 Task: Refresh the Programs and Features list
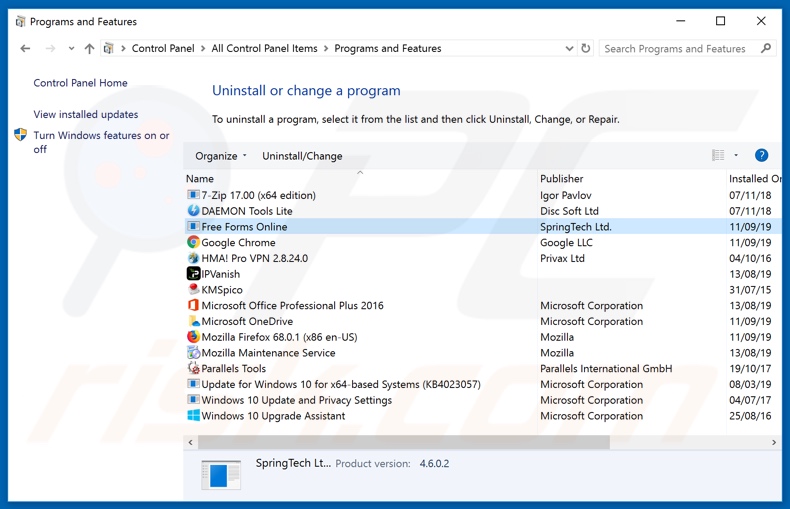pos(585,48)
